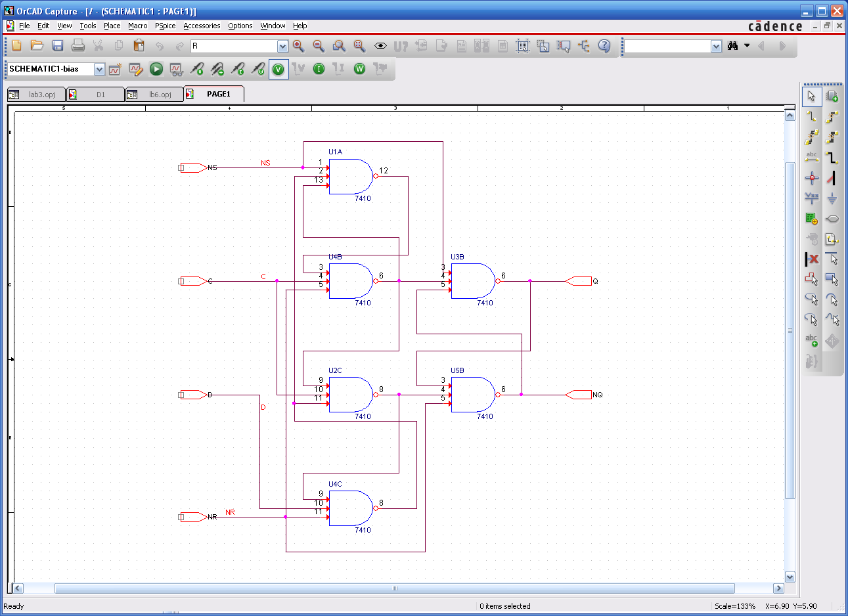This screenshot has width=848, height=616.
Task: Click the new simulation profile icon
Action: [116, 69]
